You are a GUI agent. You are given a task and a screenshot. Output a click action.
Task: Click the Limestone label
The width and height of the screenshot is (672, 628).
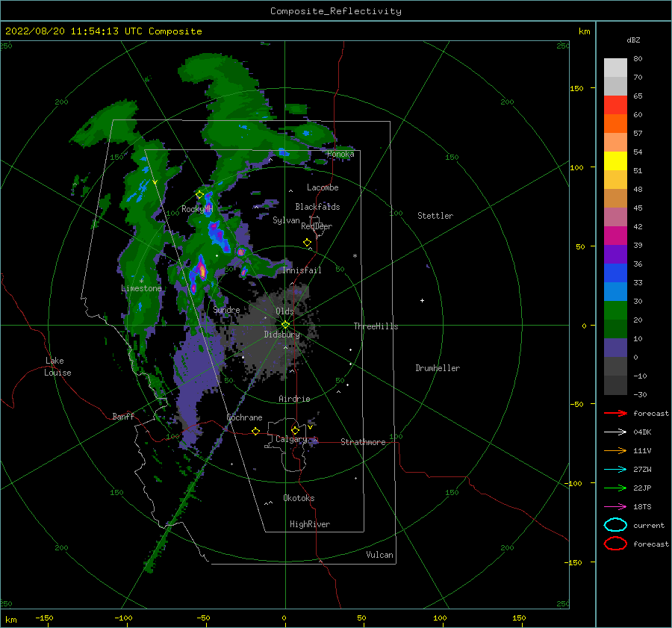[x=141, y=288]
